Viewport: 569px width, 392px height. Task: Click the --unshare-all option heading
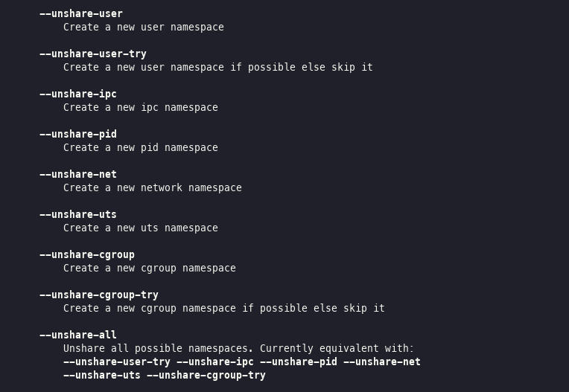(x=78, y=335)
